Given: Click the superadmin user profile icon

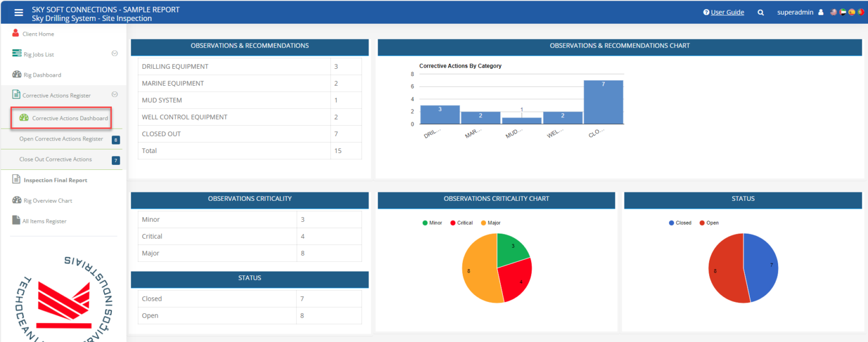Looking at the screenshot, I should coord(821,12).
